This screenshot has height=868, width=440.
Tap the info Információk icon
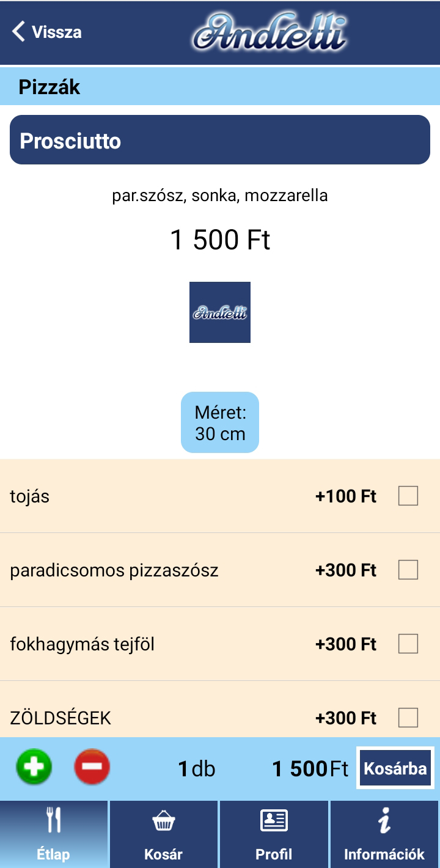click(x=384, y=820)
